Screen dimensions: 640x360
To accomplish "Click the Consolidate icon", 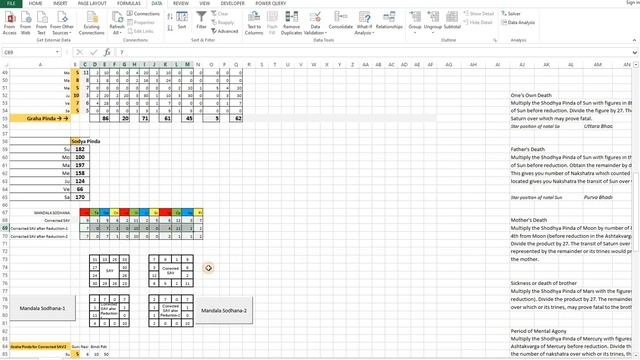I will (x=340, y=20).
